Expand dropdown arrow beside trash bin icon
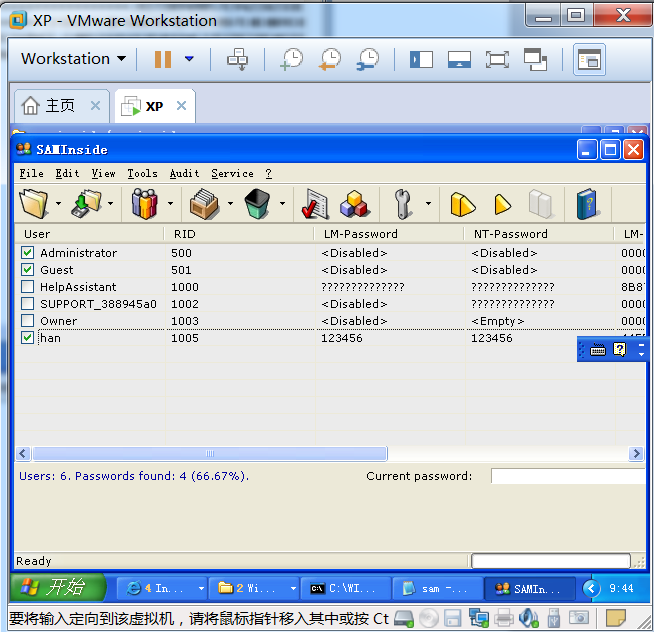Screen dimensions: 654x632 282,204
